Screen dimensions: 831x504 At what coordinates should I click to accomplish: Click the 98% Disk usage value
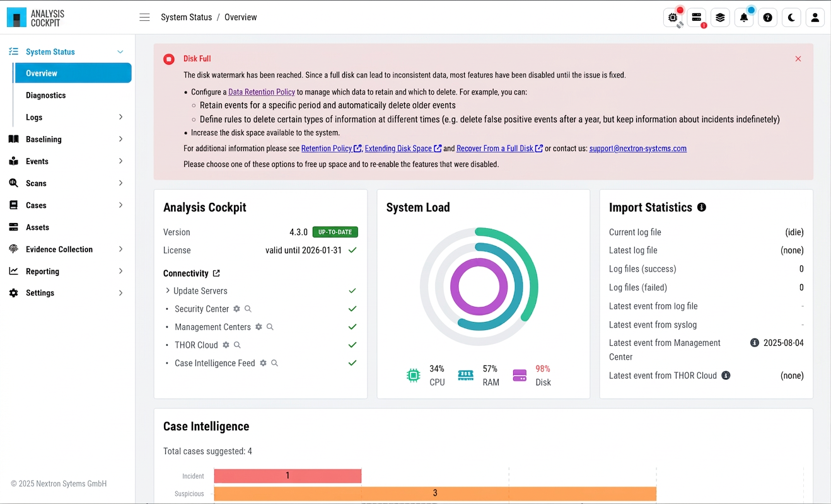click(542, 369)
